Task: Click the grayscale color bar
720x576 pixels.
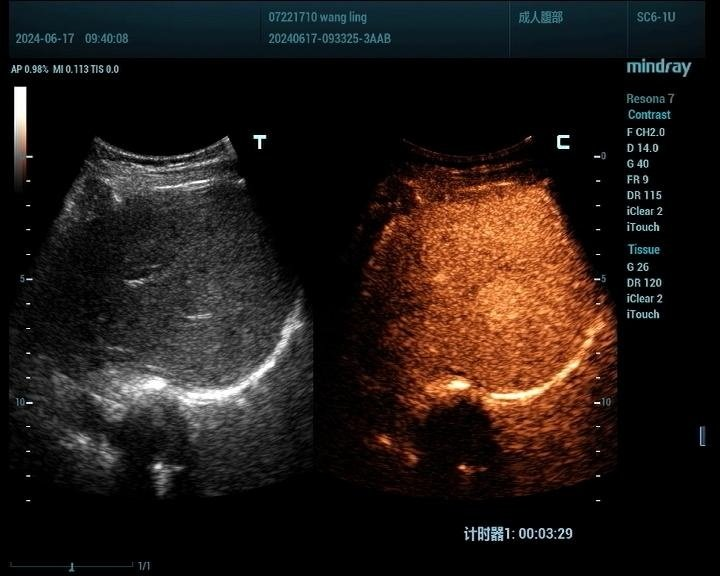Action: 20,137
